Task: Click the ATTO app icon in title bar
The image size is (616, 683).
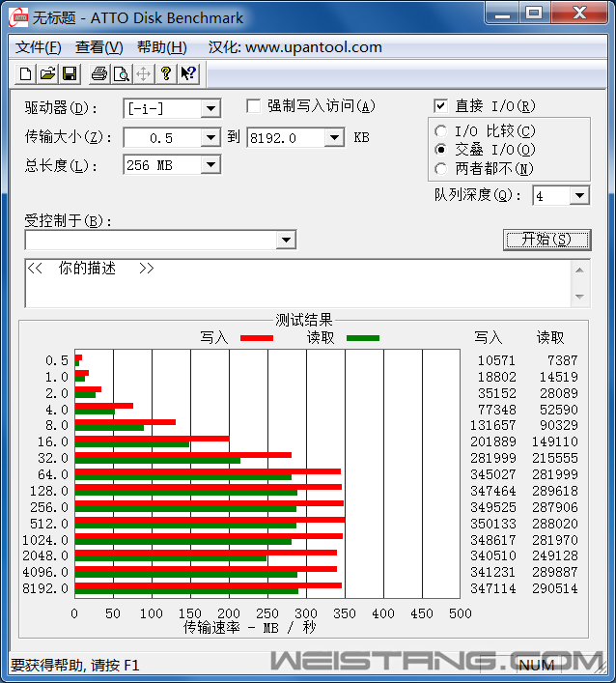Action: (18, 17)
